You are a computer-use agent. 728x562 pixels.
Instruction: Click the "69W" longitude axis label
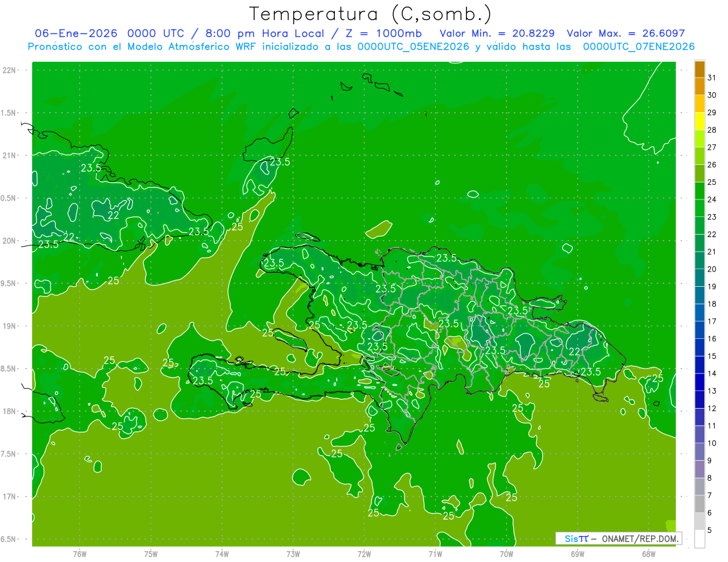tap(578, 554)
